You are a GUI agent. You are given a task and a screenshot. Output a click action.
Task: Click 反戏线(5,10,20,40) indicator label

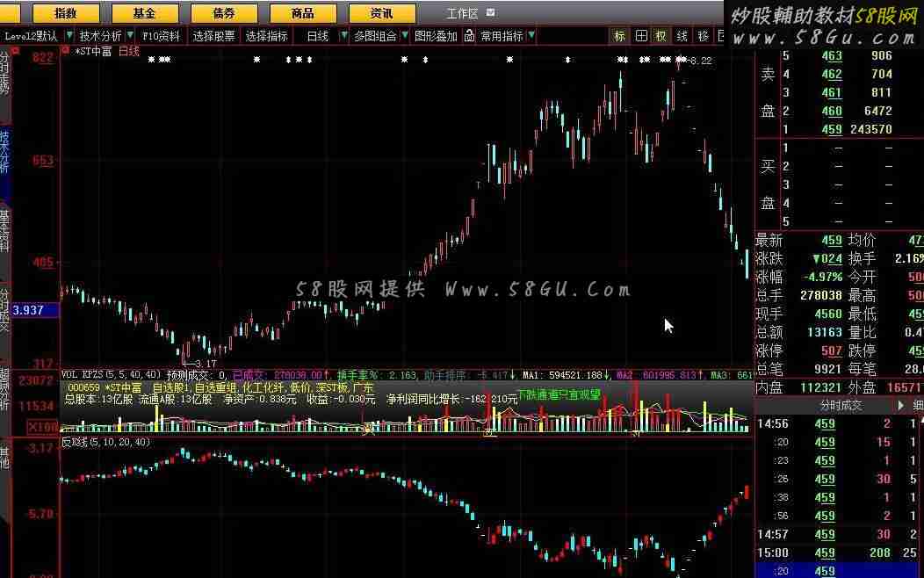tap(105, 442)
